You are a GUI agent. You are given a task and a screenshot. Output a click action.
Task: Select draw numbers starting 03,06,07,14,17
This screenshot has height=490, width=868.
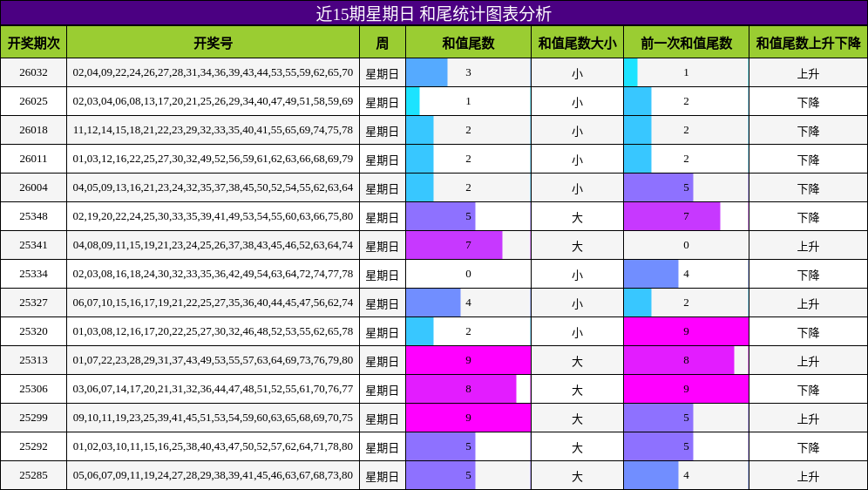point(214,389)
